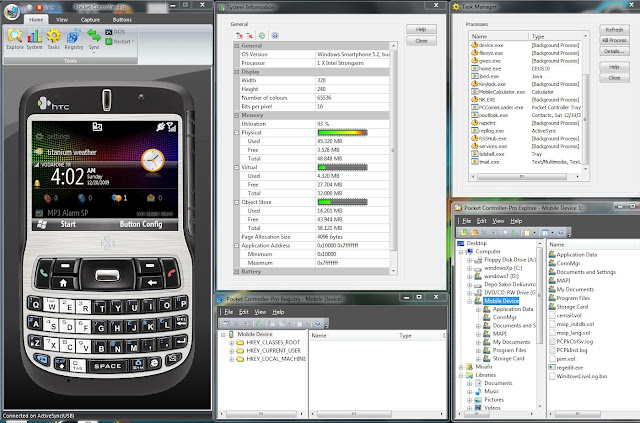Open the File menu in the Registry window
The width and height of the screenshot is (640, 423).
coord(229,312)
